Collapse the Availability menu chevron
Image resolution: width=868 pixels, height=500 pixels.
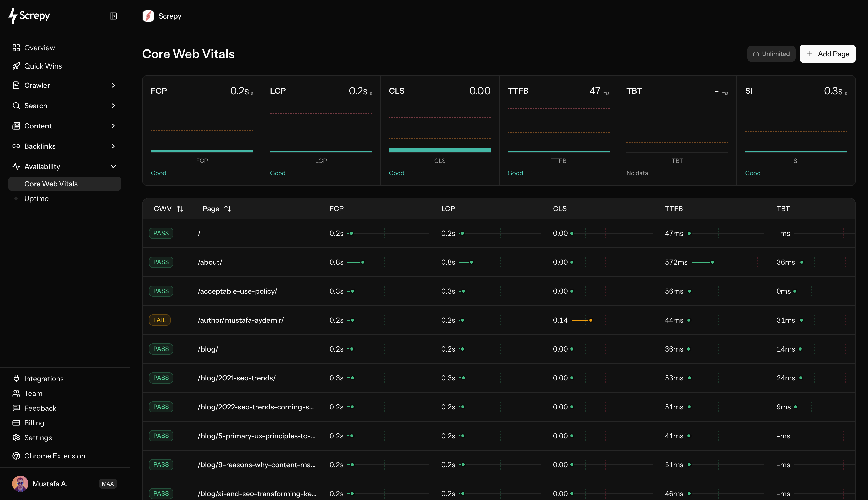pos(113,166)
